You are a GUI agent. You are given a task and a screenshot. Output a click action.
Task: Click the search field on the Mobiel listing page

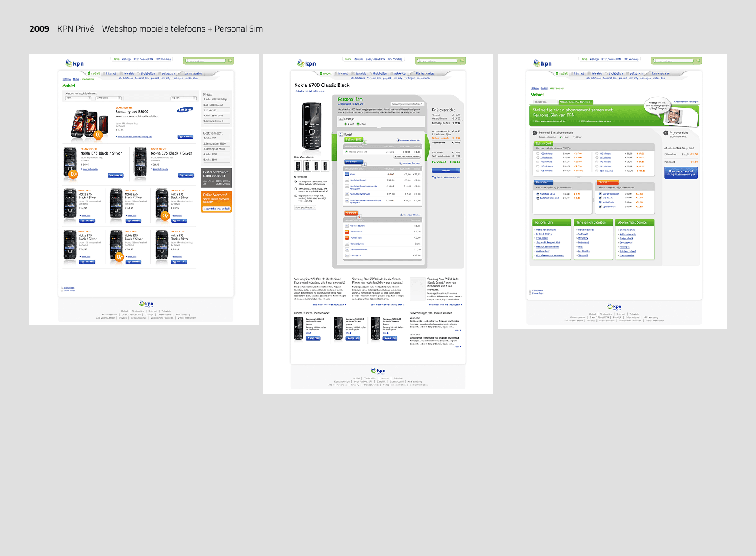tap(205, 61)
